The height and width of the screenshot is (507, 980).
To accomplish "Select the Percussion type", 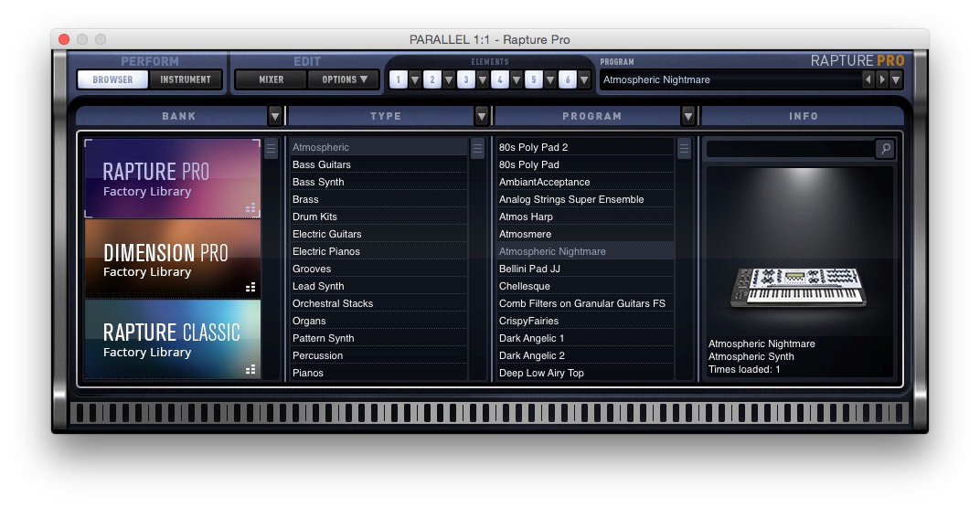I will [378, 356].
